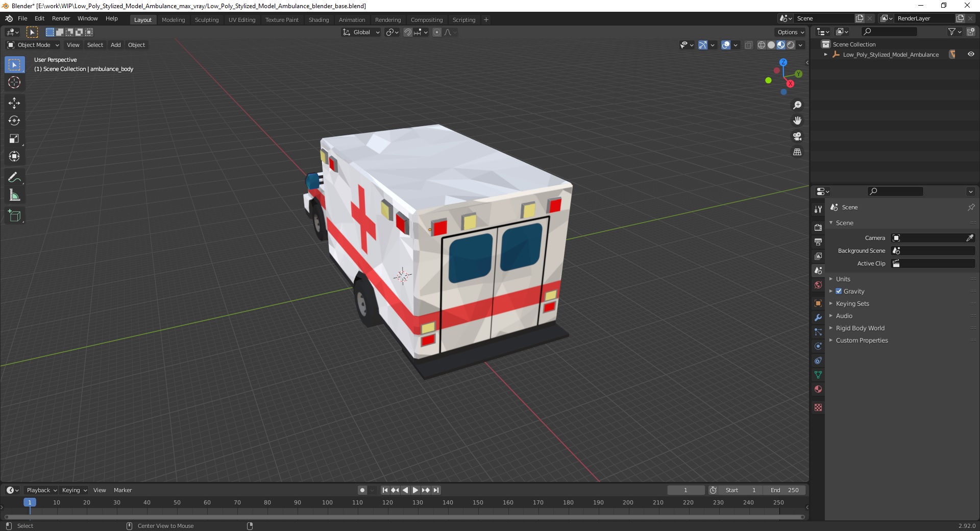Click the zoom view magnifier icon

pyautogui.click(x=797, y=105)
